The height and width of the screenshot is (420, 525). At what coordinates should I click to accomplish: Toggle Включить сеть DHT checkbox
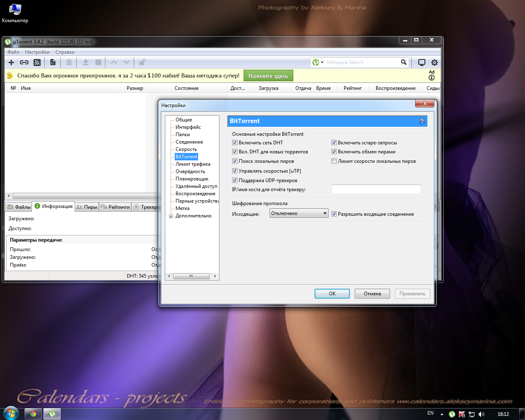[235, 143]
